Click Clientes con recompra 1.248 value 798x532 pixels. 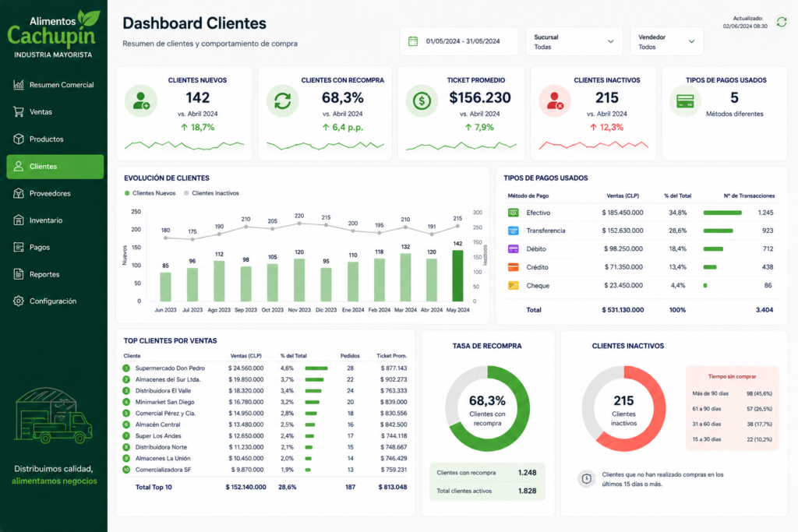[528, 473]
